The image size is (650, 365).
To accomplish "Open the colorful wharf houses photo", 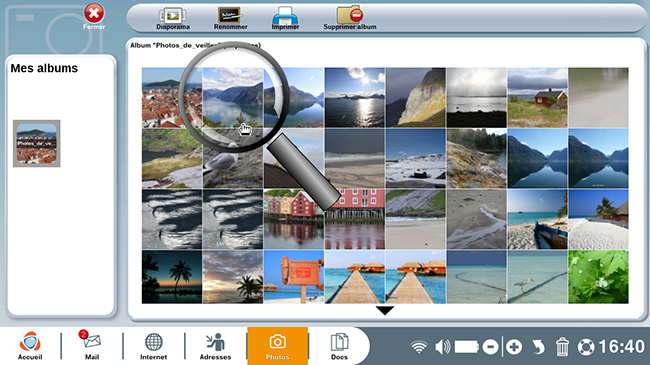I will coord(294,219).
